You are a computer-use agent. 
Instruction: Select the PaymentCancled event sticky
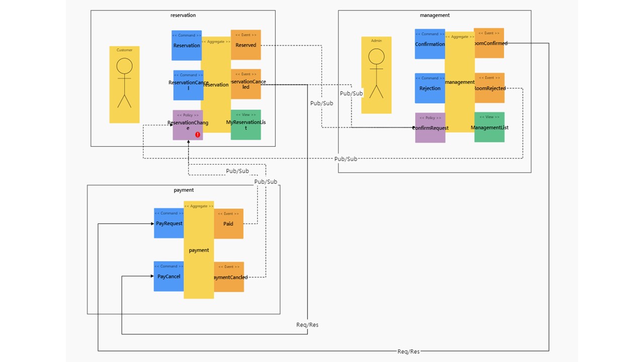[x=229, y=277]
